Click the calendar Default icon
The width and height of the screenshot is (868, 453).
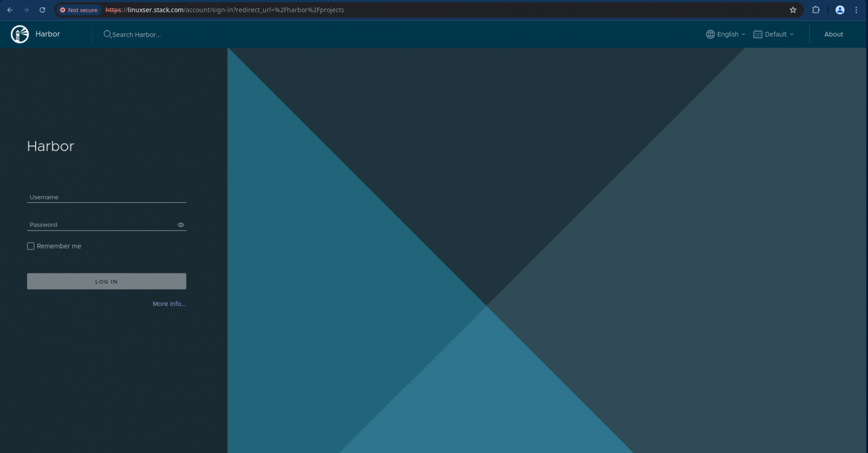758,34
